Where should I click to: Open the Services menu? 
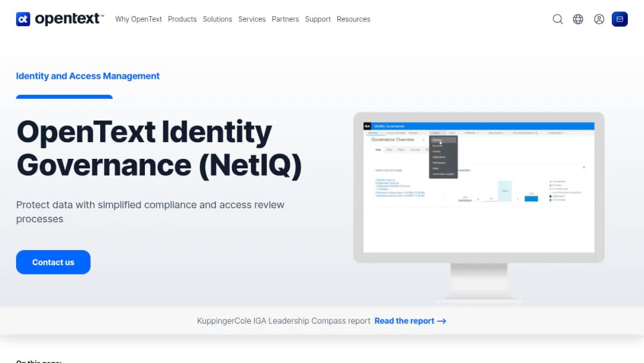coord(252,19)
